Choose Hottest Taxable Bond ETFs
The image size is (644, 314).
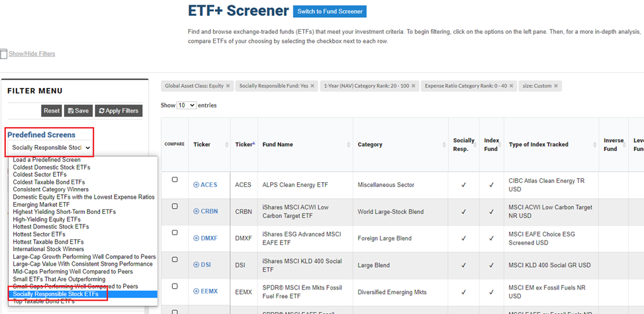tap(83, 242)
